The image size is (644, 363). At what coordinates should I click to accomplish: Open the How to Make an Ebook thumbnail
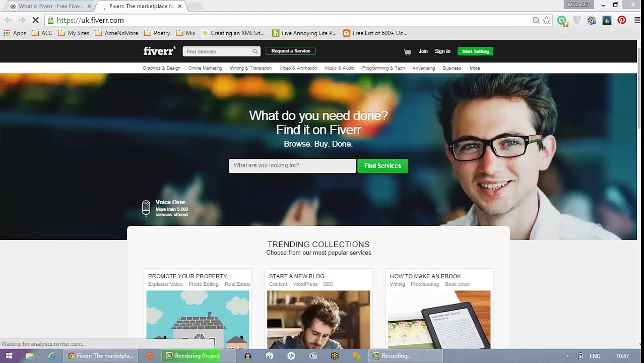pyautogui.click(x=439, y=320)
